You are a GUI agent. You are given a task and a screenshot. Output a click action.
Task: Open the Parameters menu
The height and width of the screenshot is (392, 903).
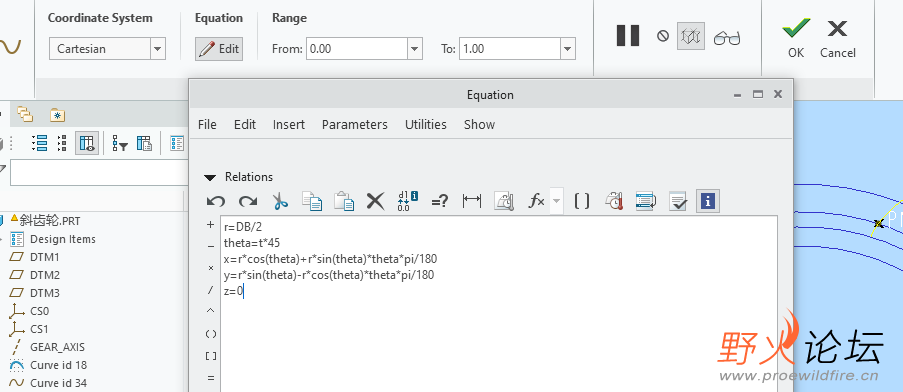tap(355, 124)
